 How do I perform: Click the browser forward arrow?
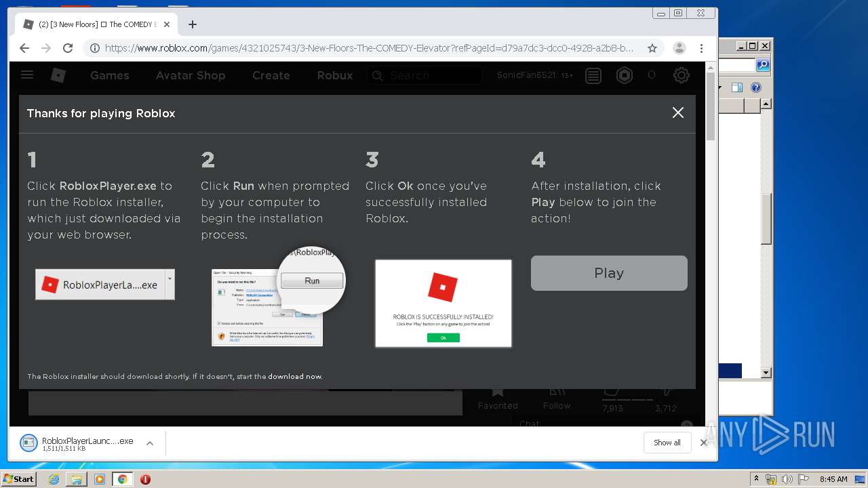point(46,48)
